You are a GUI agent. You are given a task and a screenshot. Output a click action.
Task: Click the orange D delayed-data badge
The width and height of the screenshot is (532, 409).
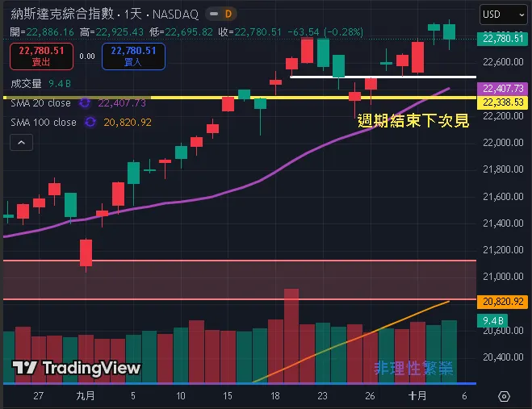tap(228, 14)
